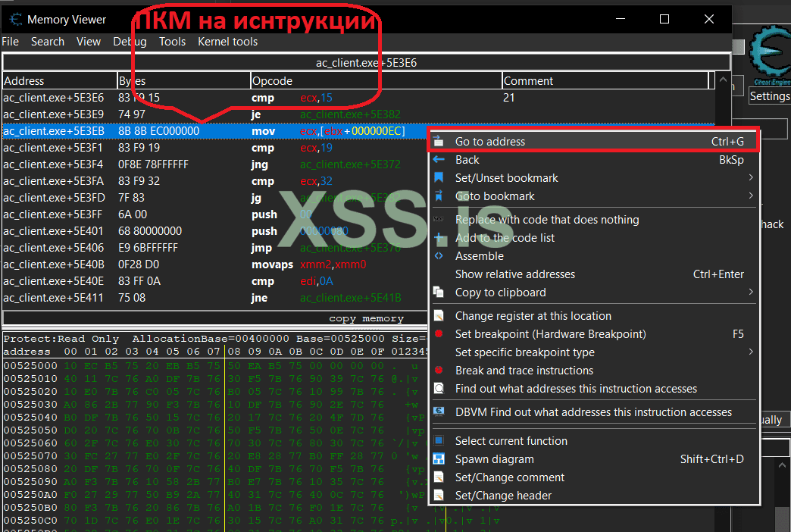Click the Cheat Engine logo in the main window
Viewport: 791px width, 532px height.
(x=771, y=55)
